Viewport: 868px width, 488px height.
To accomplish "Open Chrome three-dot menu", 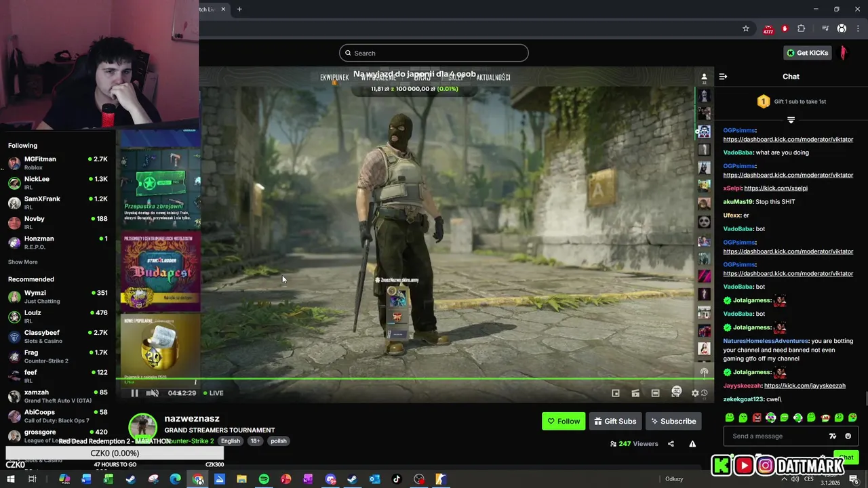I will point(858,28).
